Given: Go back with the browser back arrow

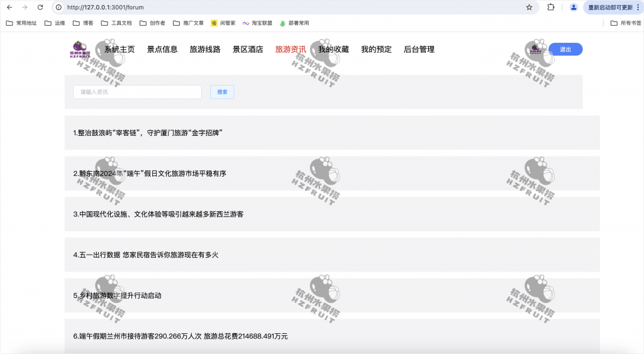Looking at the screenshot, I should coord(9,8).
